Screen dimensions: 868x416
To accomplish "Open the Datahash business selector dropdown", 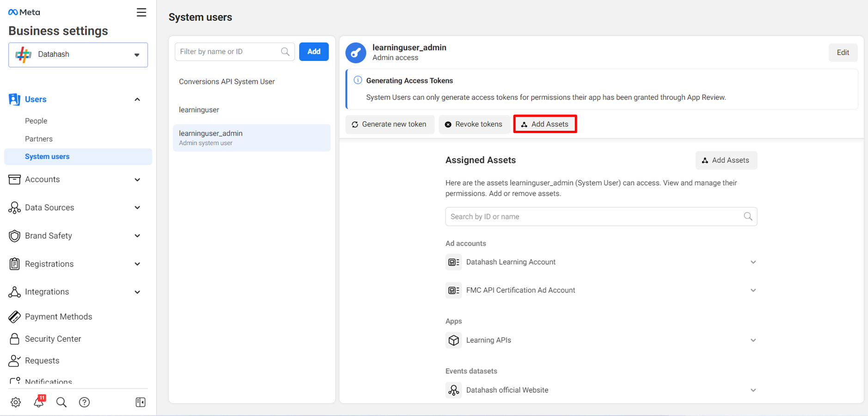I will click(78, 55).
